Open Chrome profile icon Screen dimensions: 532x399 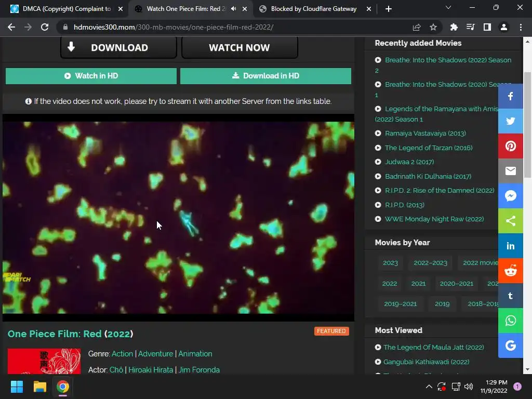(504, 27)
